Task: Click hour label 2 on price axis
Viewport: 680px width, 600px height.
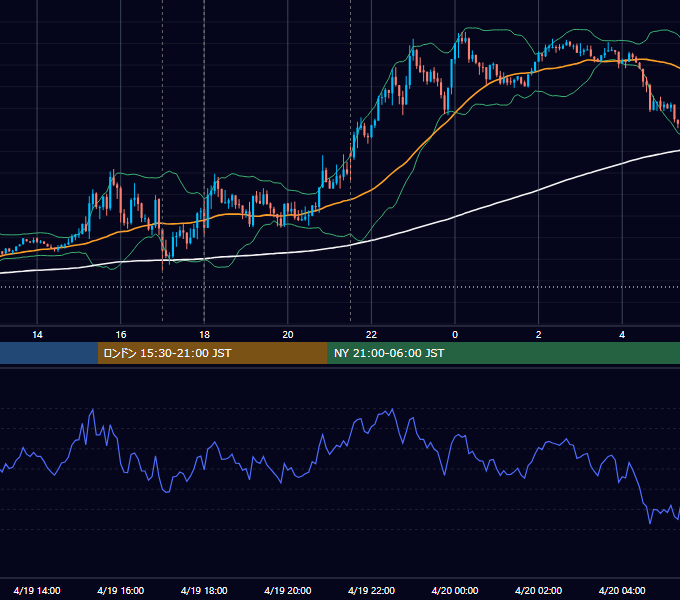Action: pos(539,334)
